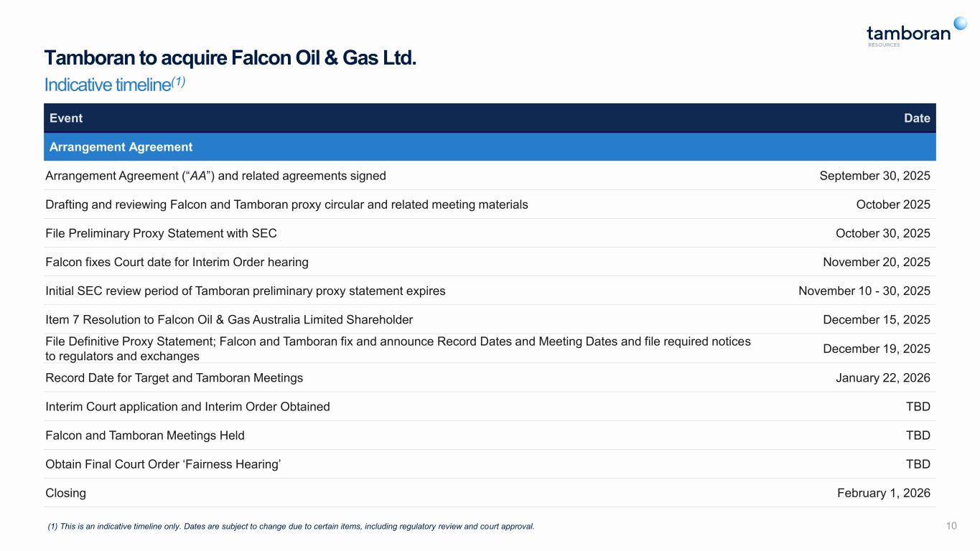Select 'Falcon and Tamboran Meetings Held' text
The height and width of the screenshot is (551, 980).
click(x=145, y=435)
